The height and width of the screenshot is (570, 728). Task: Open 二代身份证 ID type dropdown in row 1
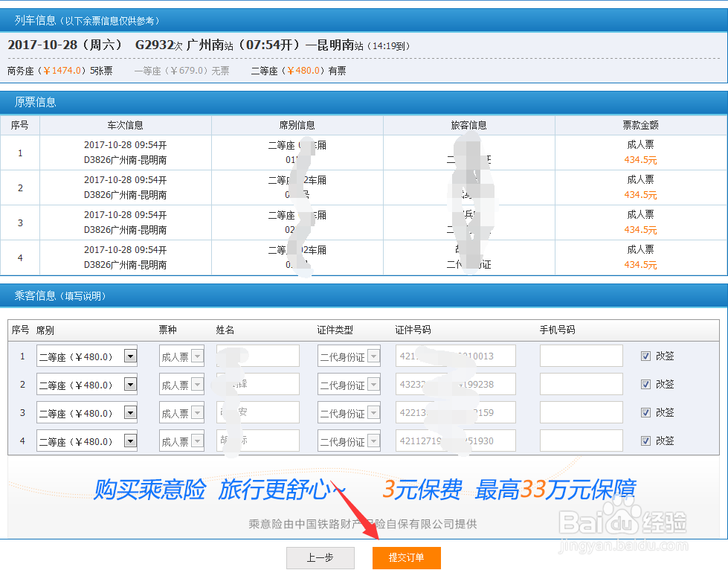[x=349, y=356]
